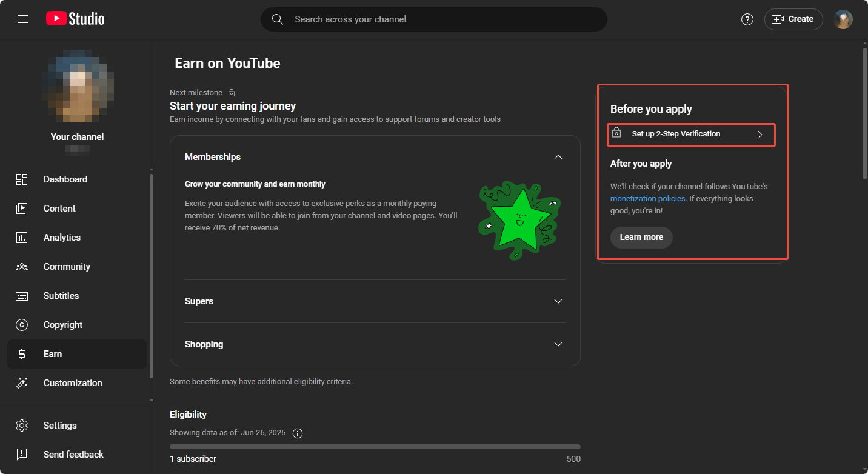The height and width of the screenshot is (474, 868).
Task: Click Grow your community and earn monthly
Action: (x=255, y=184)
